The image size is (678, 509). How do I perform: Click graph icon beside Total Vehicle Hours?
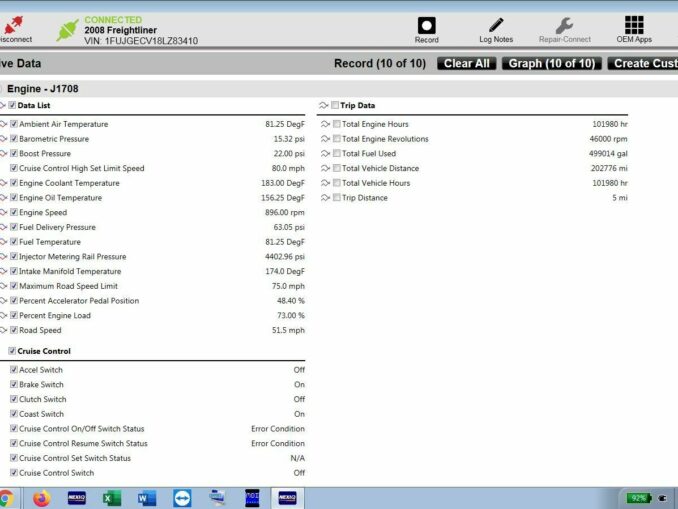click(326, 183)
